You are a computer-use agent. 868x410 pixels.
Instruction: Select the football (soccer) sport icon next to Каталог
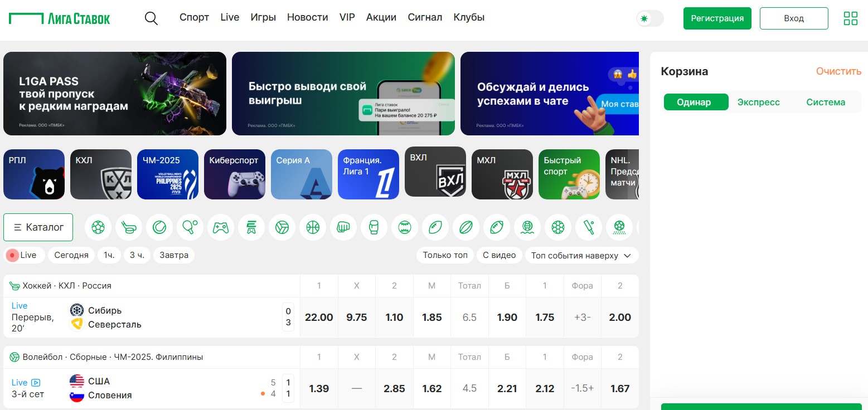(98, 227)
